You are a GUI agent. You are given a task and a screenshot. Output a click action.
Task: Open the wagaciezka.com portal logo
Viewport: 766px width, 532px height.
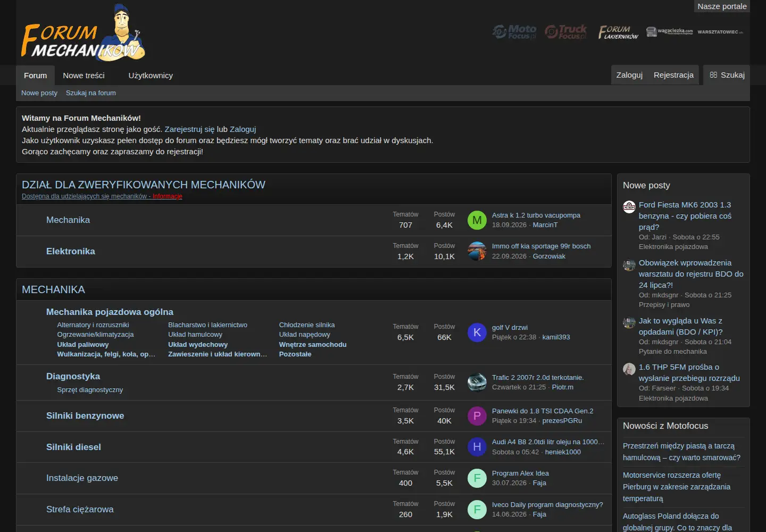(x=669, y=32)
